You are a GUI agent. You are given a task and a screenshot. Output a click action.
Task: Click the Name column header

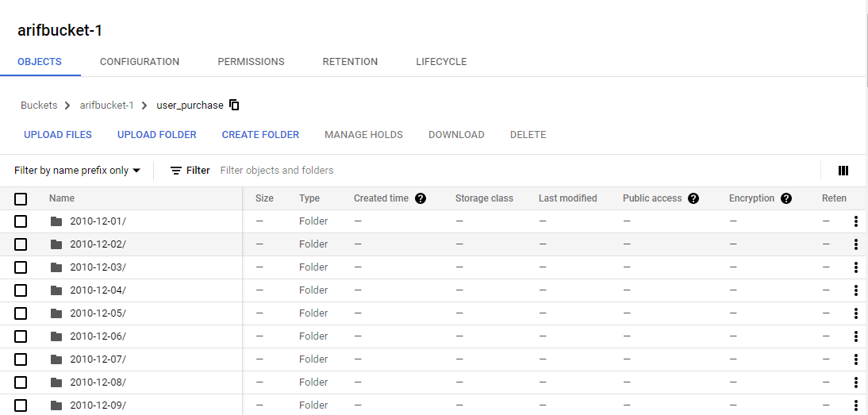tap(61, 198)
